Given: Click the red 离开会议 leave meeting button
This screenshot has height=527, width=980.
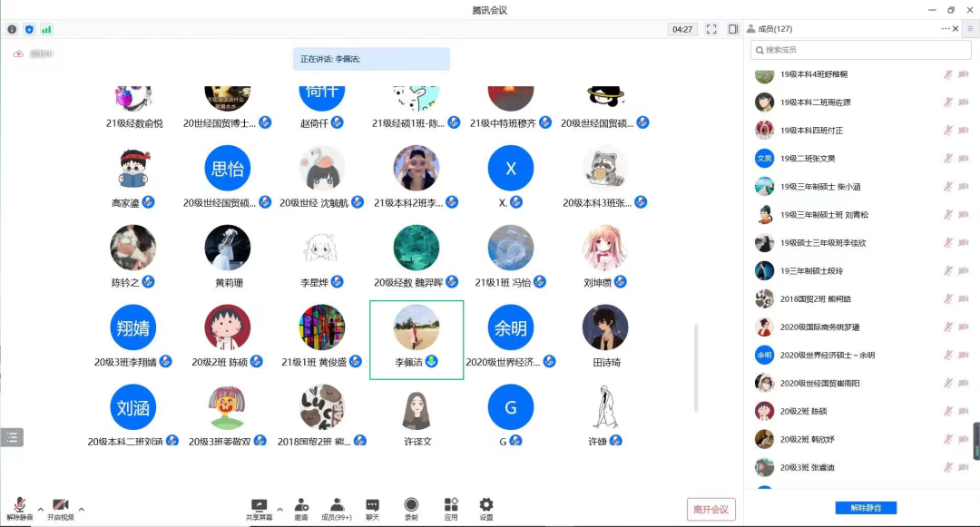Looking at the screenshot, I should (x=710, y=509).
